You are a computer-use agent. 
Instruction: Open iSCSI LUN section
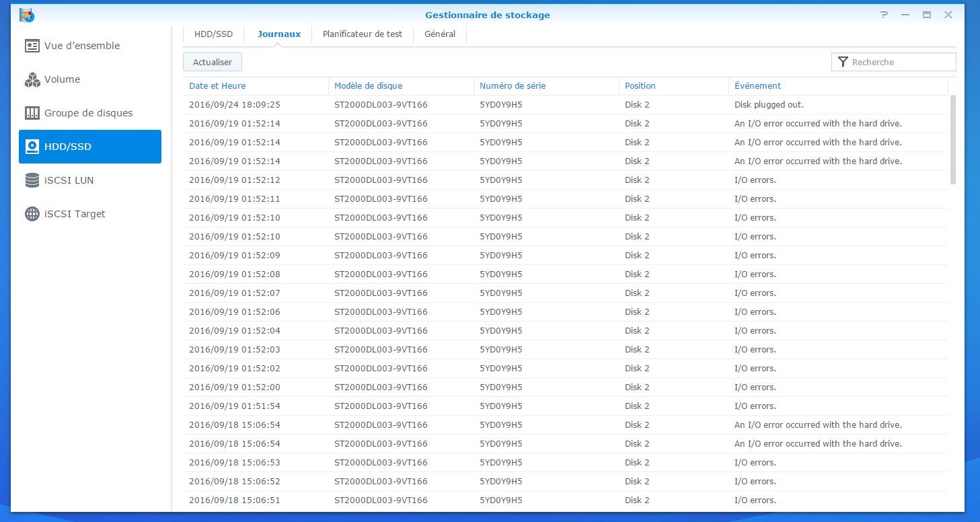90,180
